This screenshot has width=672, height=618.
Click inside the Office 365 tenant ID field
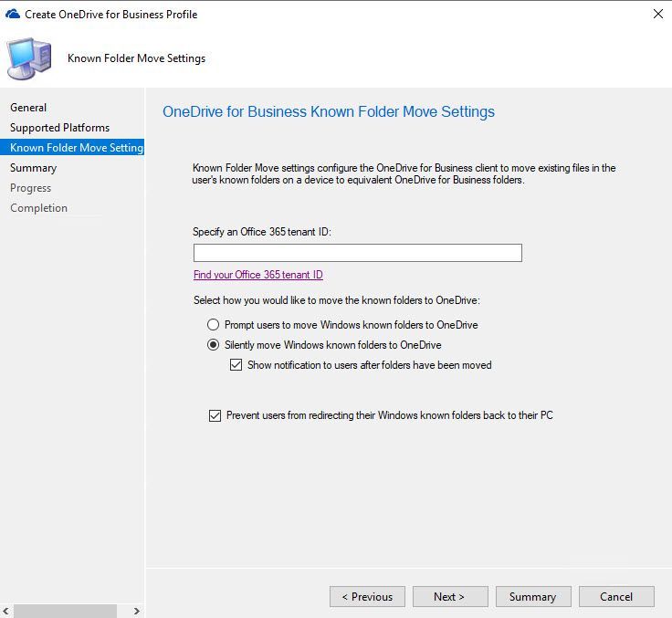point(357,253)
